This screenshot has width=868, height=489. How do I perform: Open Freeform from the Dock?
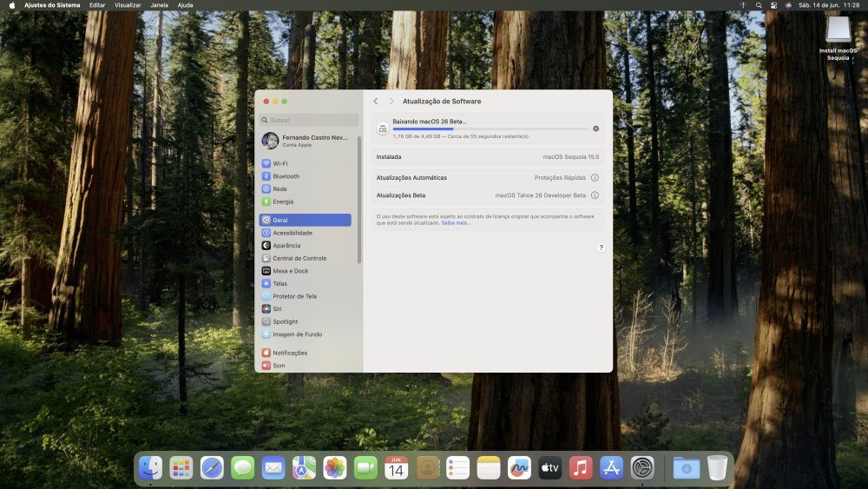point(519,468)
